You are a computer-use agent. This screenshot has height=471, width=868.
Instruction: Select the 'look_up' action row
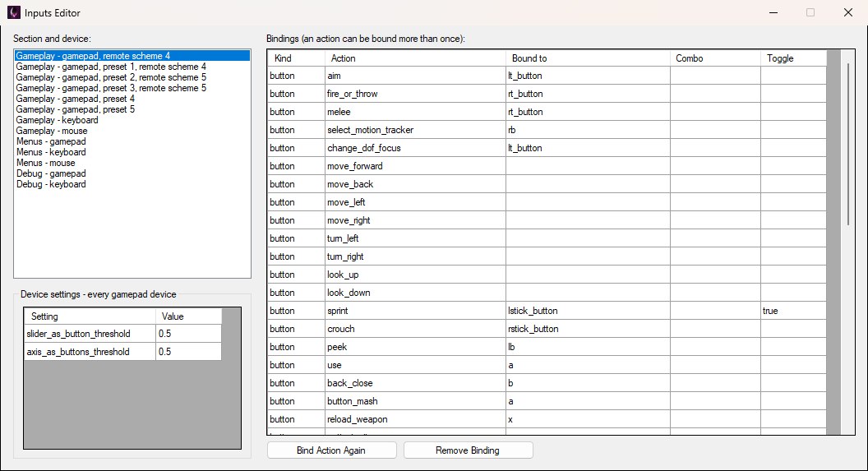point(415,275)
